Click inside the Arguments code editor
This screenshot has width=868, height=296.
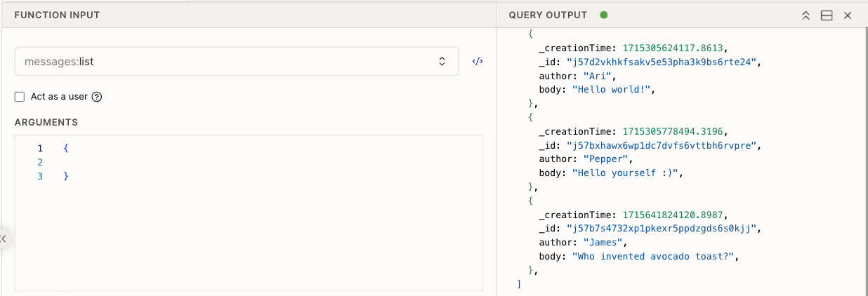pyautogui.click(x=249, y=213)
